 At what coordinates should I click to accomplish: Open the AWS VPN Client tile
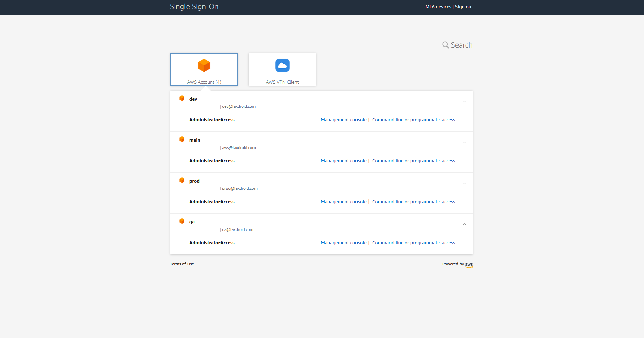(282, 69)
